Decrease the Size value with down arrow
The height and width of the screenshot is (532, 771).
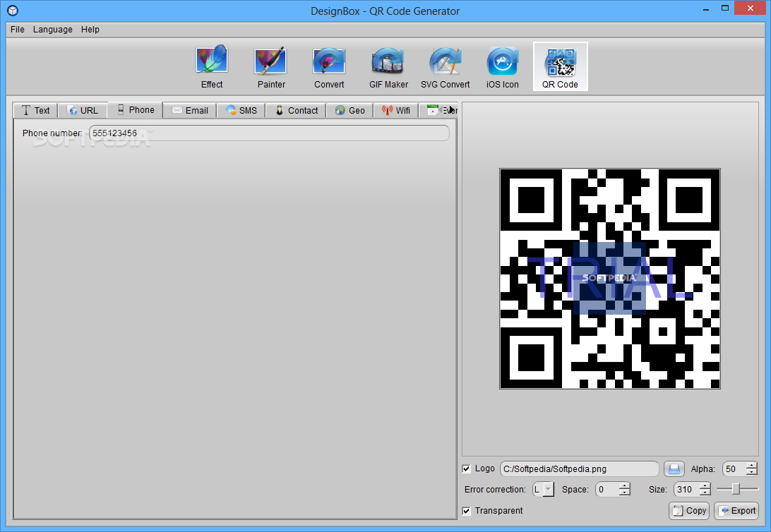click(x=705, y=493)
